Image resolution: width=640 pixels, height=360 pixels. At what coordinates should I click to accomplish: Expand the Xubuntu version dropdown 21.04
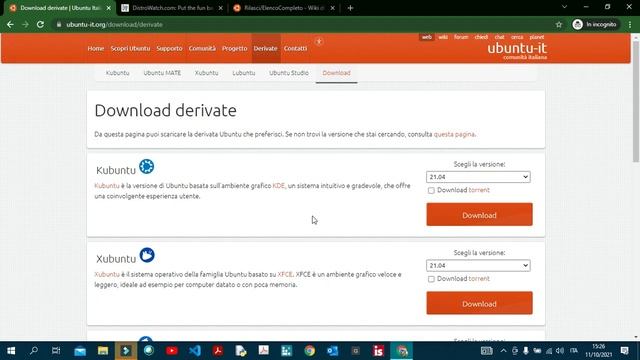click(478, 265)
